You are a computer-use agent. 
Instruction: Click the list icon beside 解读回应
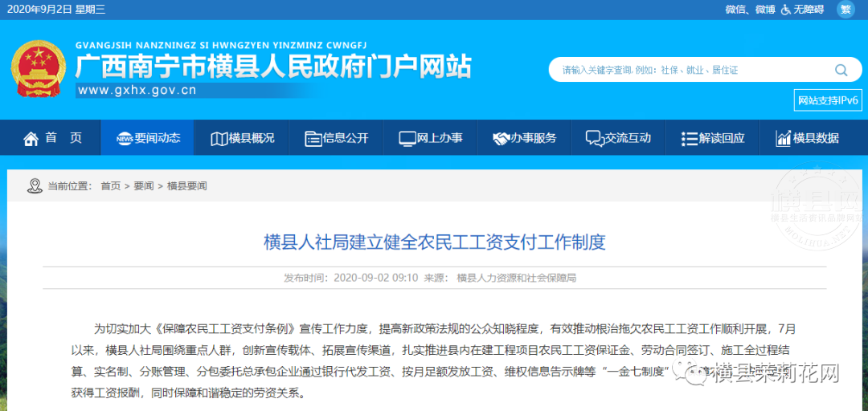click(690, 138)
